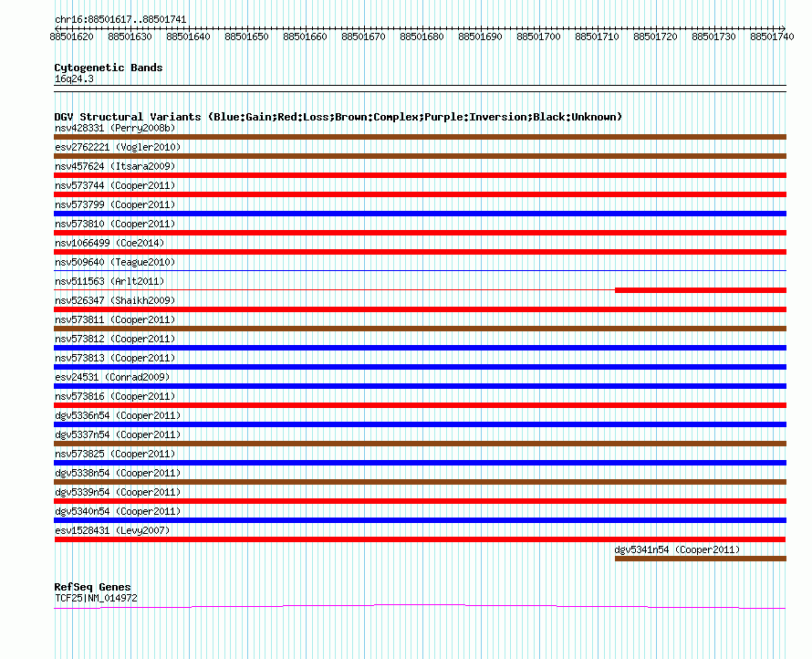
Task: Click dgv5336n54 (Cooper2011) label
Action: 118,415
